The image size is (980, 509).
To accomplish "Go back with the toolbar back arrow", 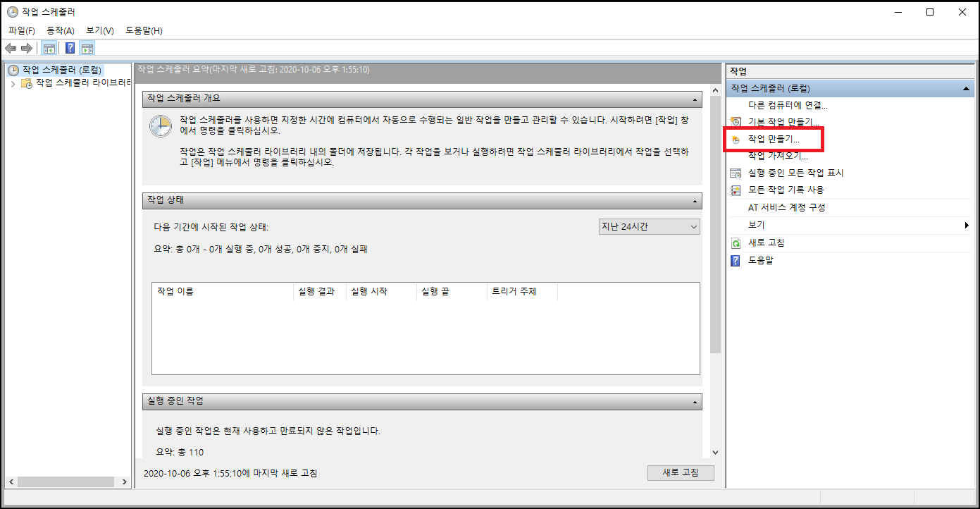I will point(11,49).
